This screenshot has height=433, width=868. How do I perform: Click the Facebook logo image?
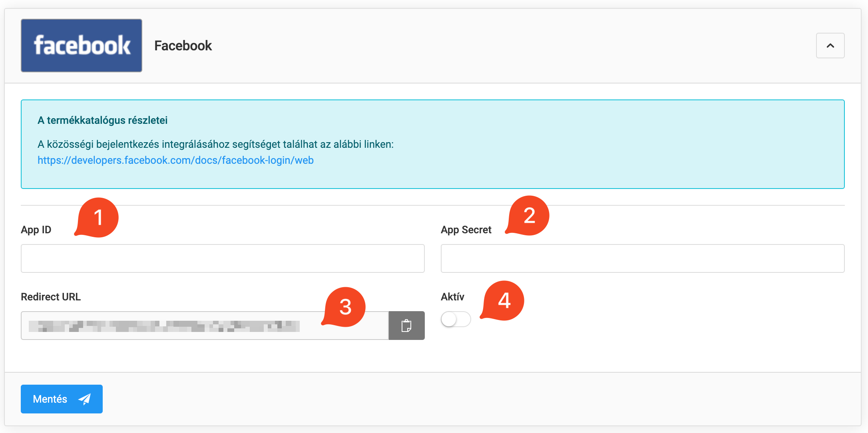click(x=82, y=46)
